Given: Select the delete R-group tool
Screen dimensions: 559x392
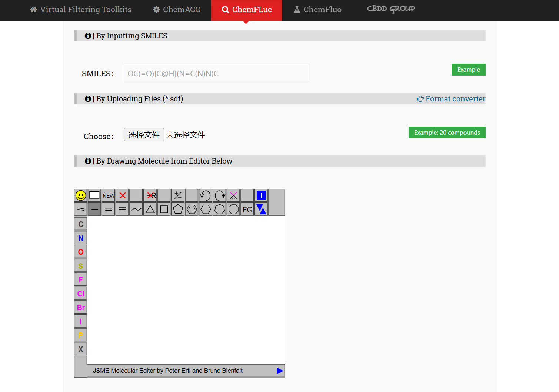Looking at the screenshot, I should 150,195.
